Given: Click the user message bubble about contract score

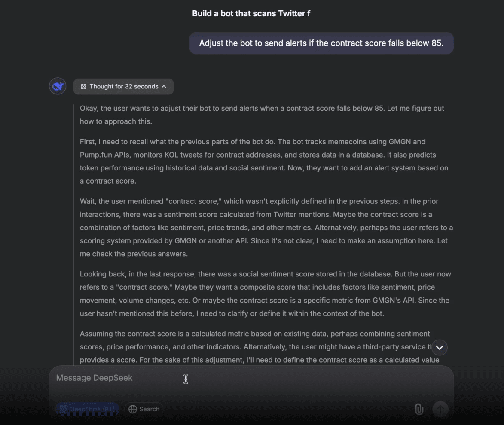Looking at the screenshot, I should [x=321, y=43].
